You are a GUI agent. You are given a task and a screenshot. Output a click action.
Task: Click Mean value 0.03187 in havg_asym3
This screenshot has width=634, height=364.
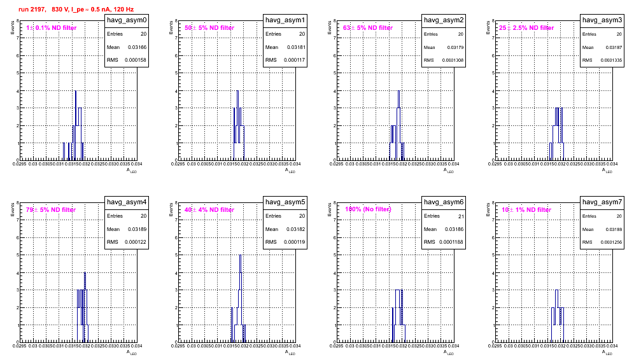tap(614, 47)
